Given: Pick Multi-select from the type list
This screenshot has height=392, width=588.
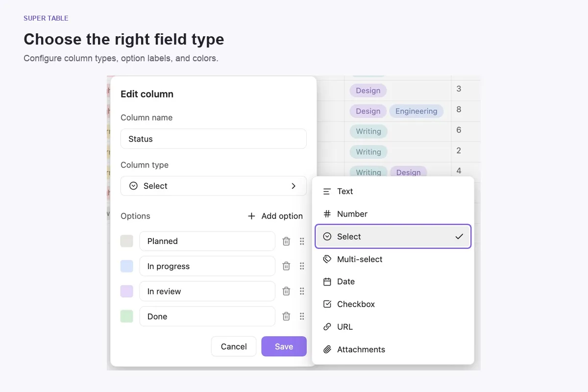Looking at the screenshot, I should [393, 259].
